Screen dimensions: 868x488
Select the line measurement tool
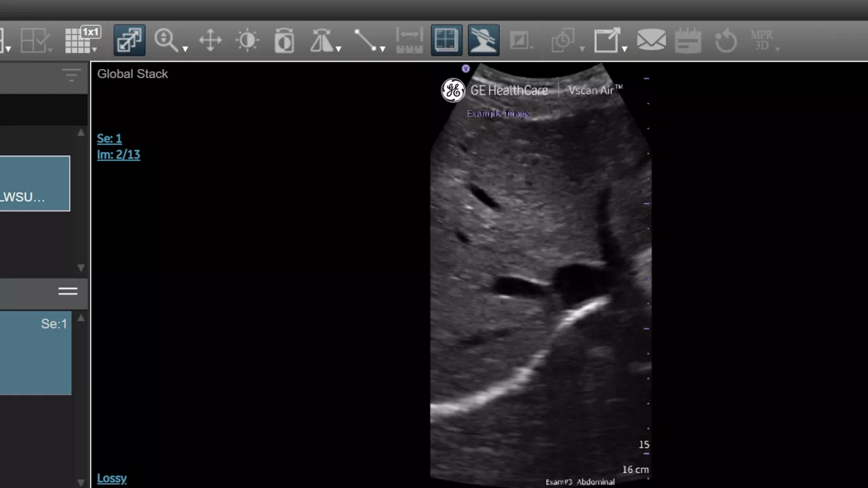coord(366,40)
